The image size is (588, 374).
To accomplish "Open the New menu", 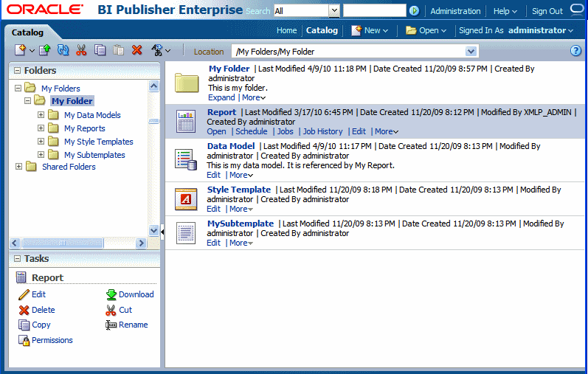I will pyautogui.click(x=370, y=30).
